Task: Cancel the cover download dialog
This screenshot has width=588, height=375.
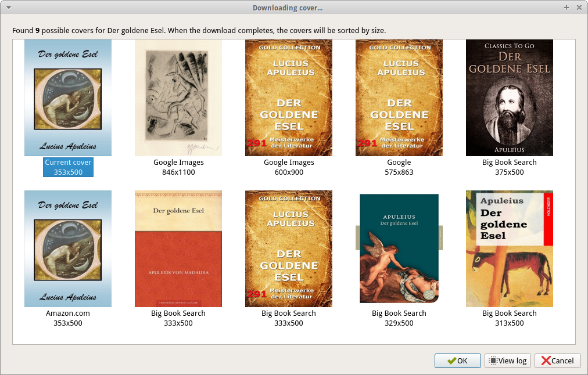Action: click(x=558, y=360)
